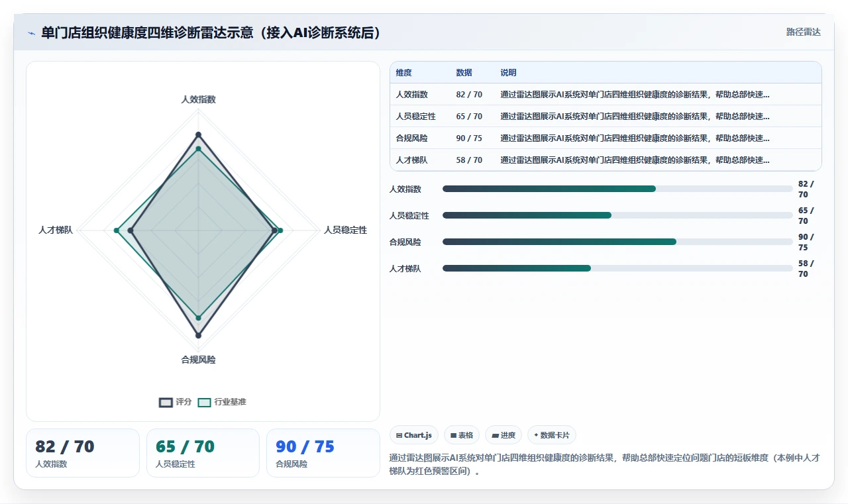Click the 评分 data point on 合规风险 axis

coord(198,336)
